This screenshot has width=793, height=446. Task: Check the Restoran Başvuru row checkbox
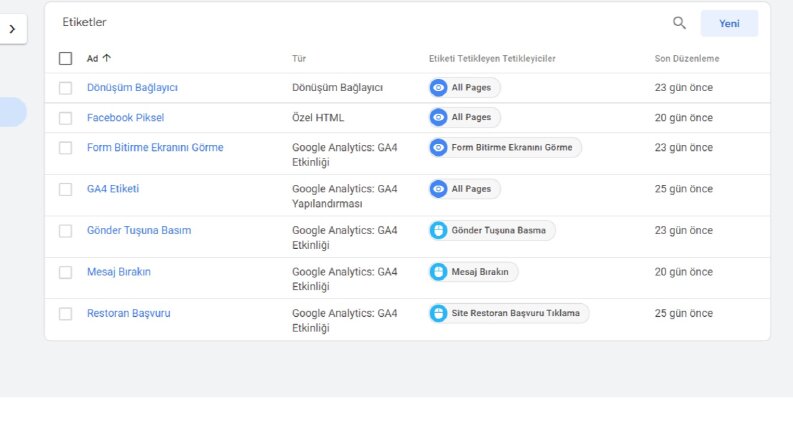[65, 314]
